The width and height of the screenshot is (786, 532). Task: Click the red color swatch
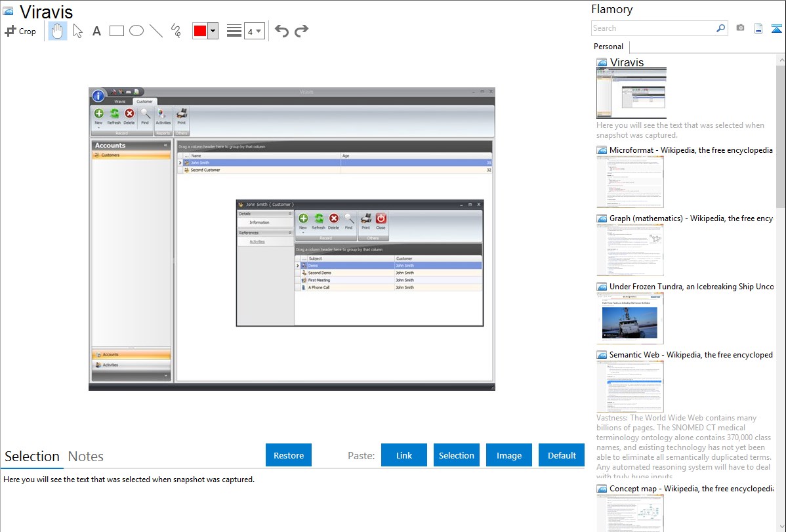[x=200, y=31]
